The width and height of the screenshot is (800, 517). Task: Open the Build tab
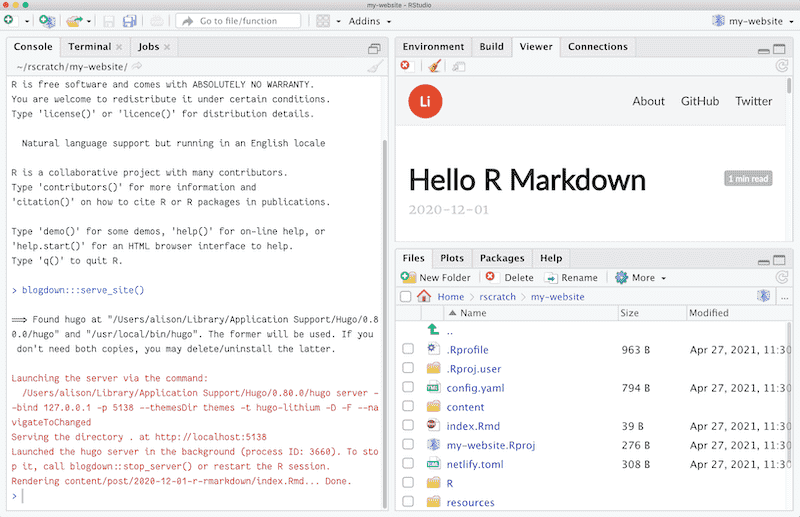[491, 46]
